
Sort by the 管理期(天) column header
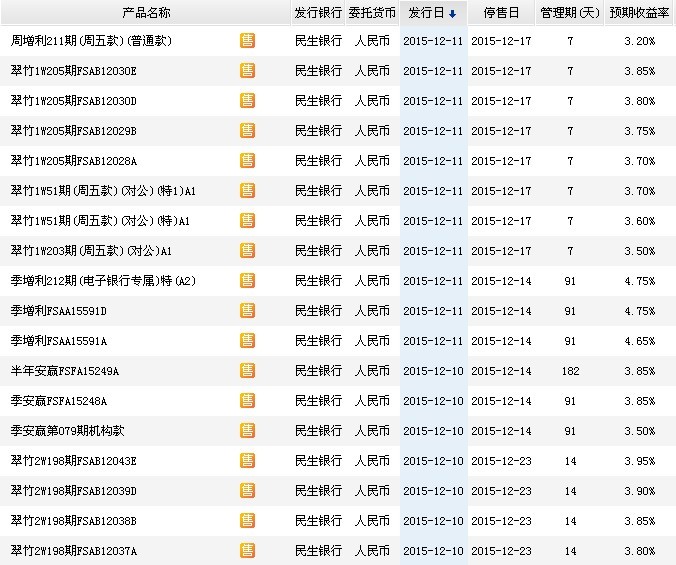(570, 13)
